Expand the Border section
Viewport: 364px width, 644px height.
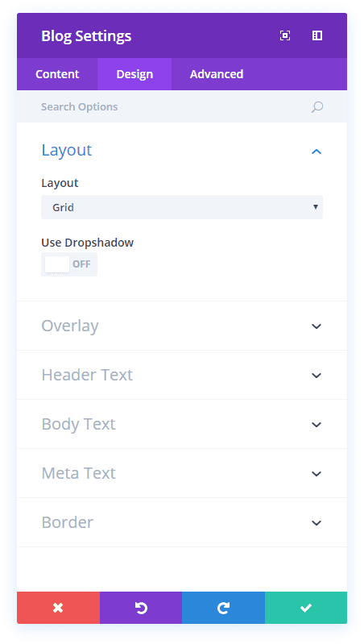coord(182,522)
